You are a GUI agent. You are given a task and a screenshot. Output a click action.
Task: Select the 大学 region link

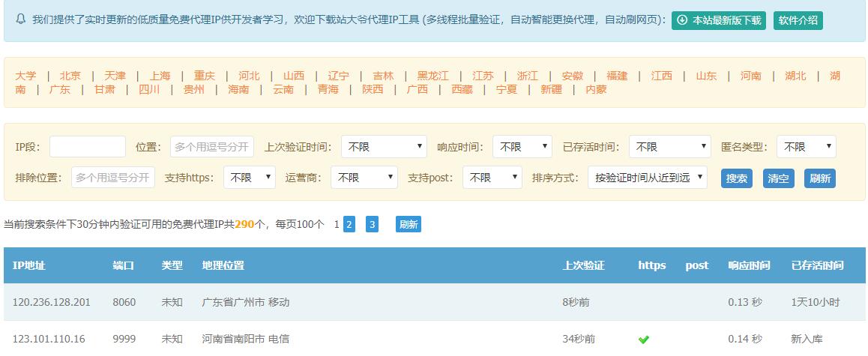(25, 76)
